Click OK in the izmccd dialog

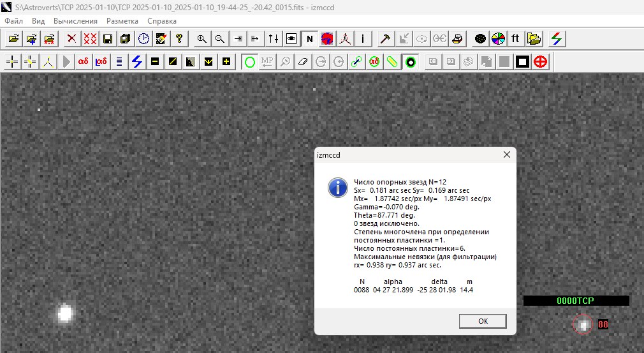coord(483,321)
